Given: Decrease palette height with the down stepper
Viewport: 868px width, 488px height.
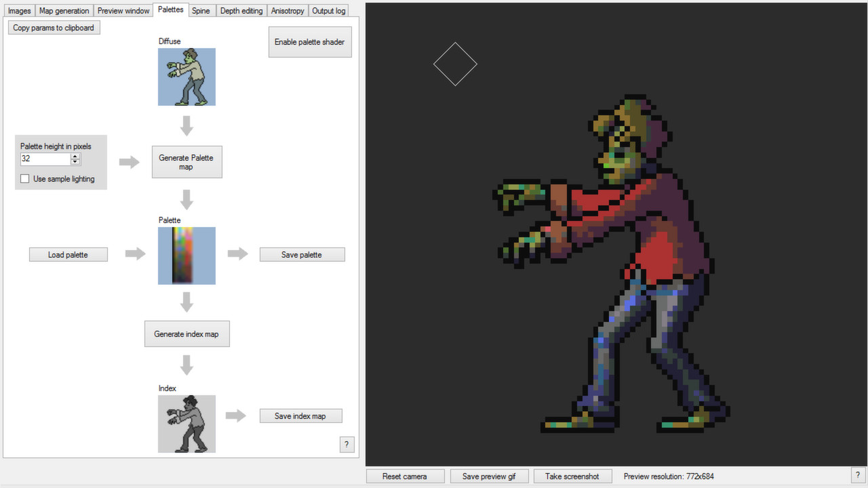Looking at the screenshot, I should (75, 162).
